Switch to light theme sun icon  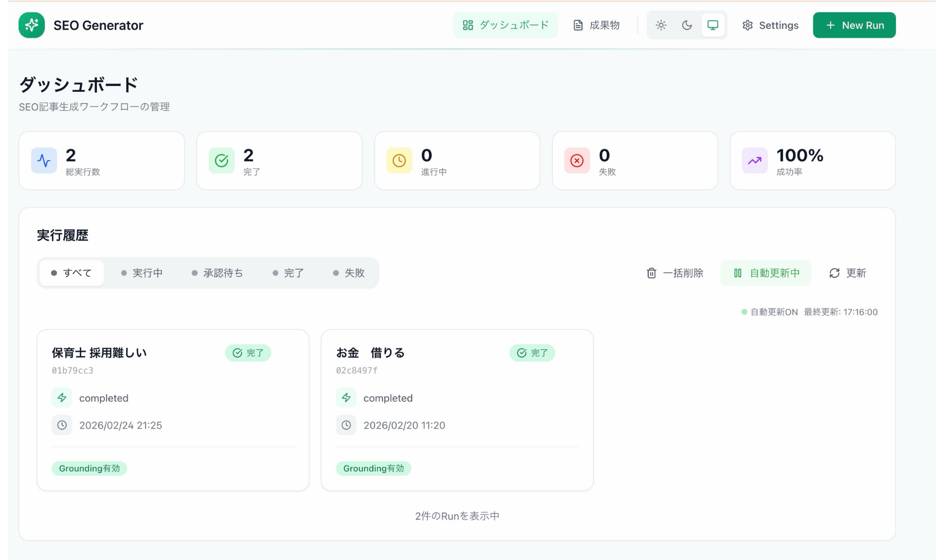pyautogui.click(x=661, y=25)
